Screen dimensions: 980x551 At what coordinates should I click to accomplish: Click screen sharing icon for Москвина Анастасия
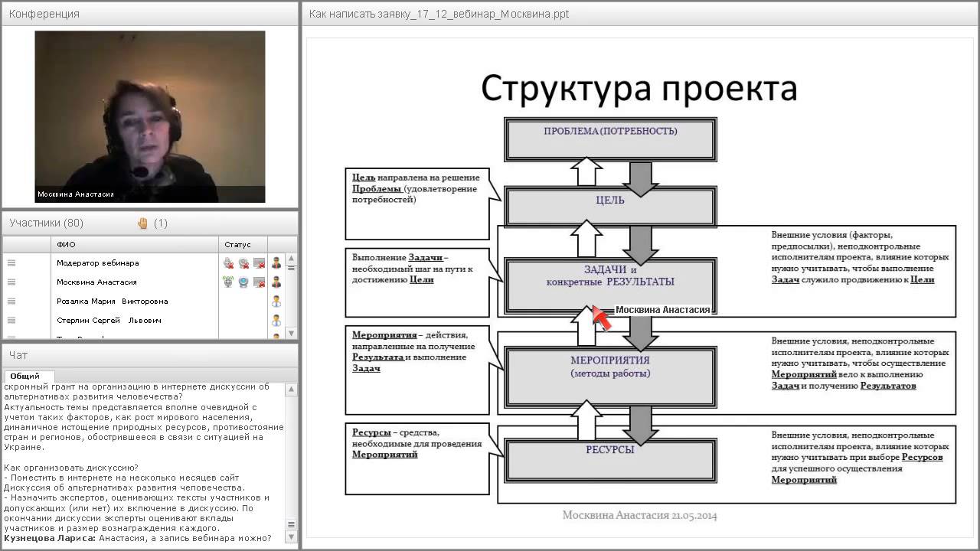point(260,282)
